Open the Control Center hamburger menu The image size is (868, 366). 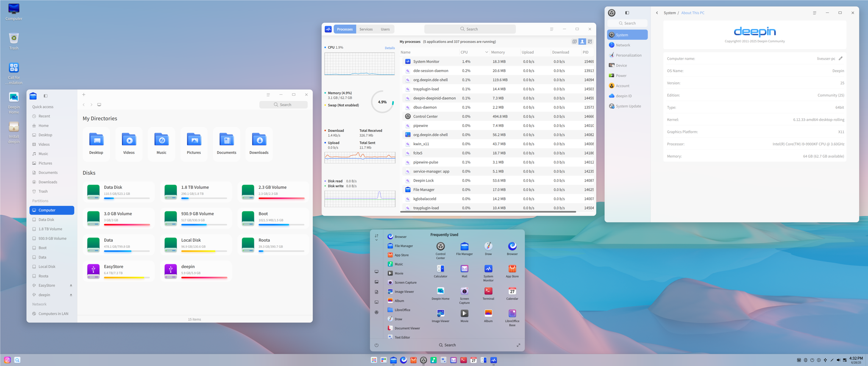coord(814,13)
